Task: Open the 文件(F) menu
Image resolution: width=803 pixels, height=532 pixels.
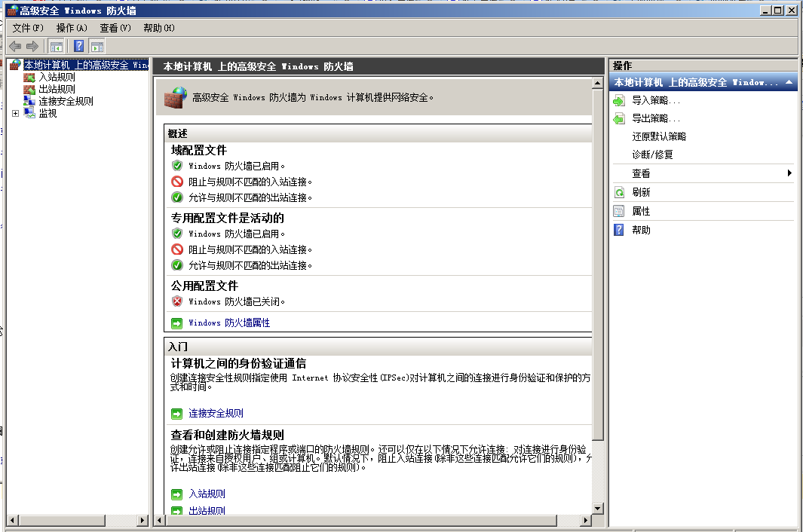Action: pos(28,28)
